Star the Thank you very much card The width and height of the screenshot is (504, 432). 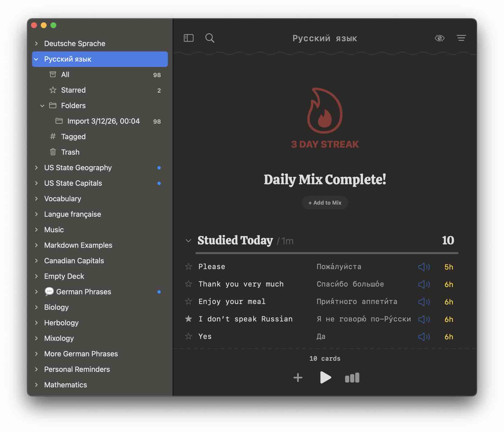[188, 284]
